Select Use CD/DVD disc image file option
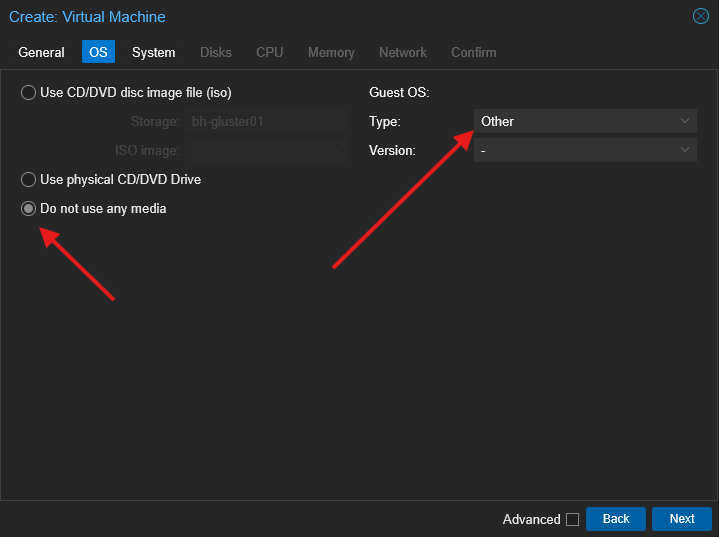The width and height of the screenshot is (719, 537). pos(29,93)
